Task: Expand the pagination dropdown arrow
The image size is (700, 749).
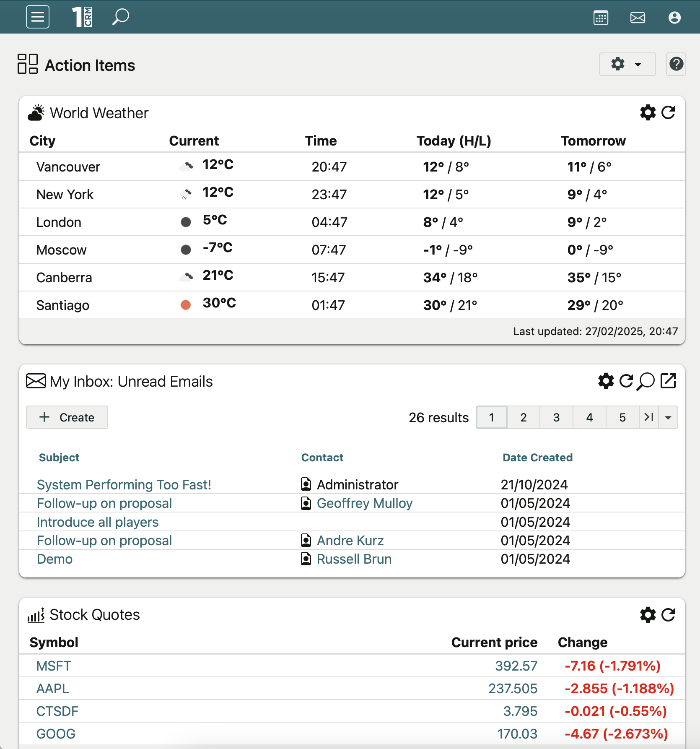Action: pyautogui.click(x=668, y=417)
